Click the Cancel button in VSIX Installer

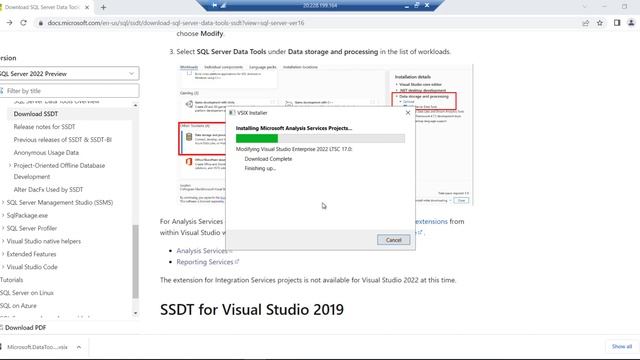pos(393,240)
